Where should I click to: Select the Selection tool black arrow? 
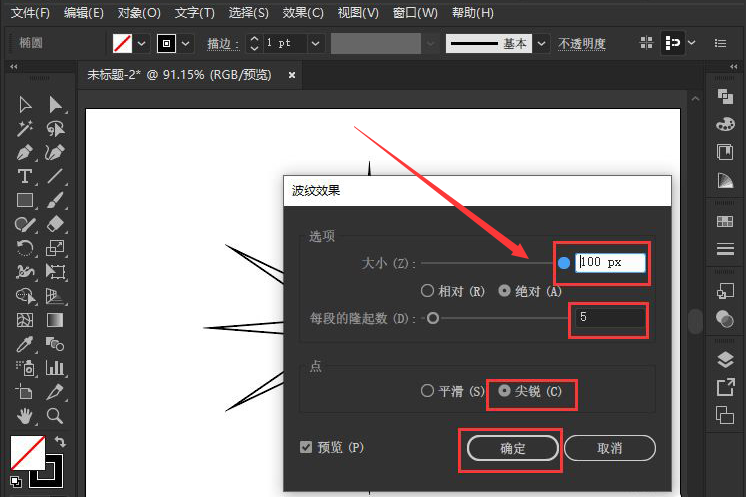[25, 105]
